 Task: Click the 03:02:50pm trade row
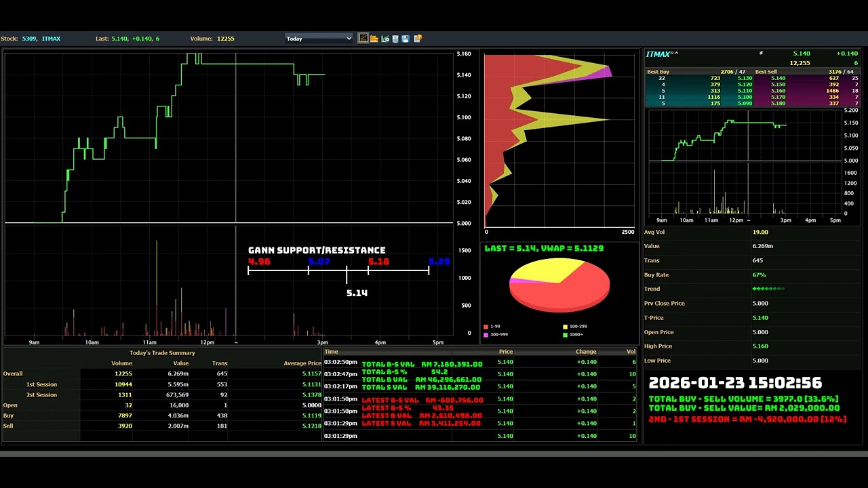pyautogui.click(x=480, y=362)
